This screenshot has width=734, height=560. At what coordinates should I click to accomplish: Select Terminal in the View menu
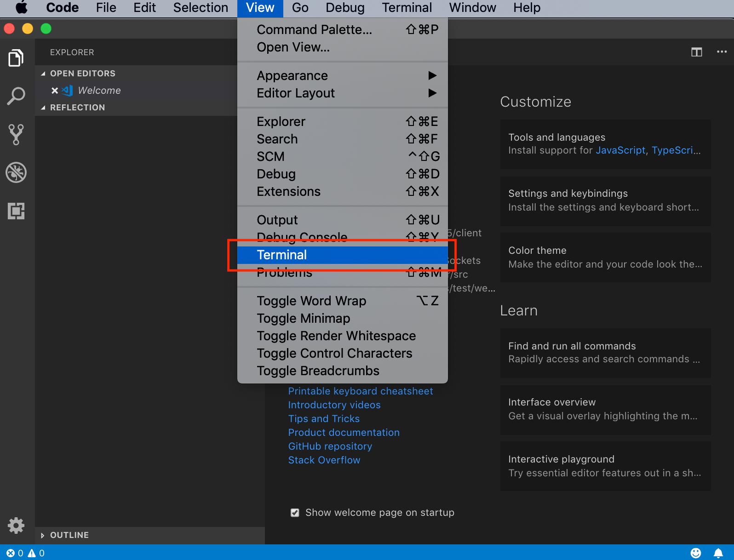343,255
